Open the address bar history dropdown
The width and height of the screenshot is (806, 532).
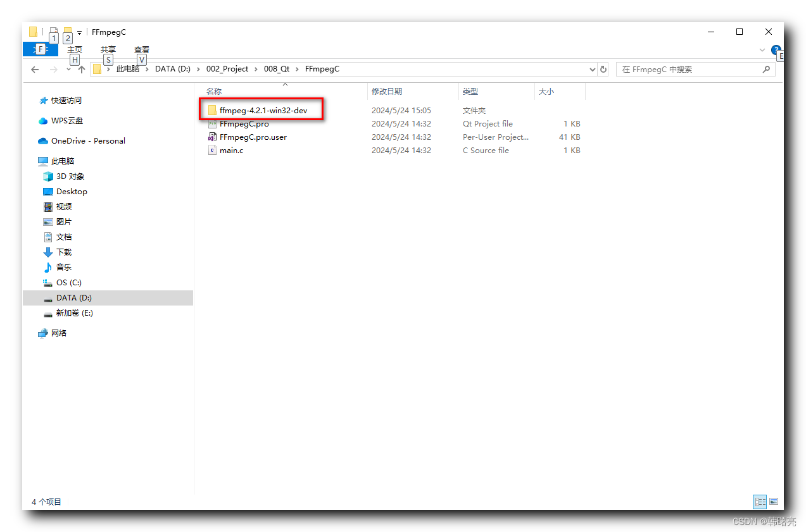[591, 69]
